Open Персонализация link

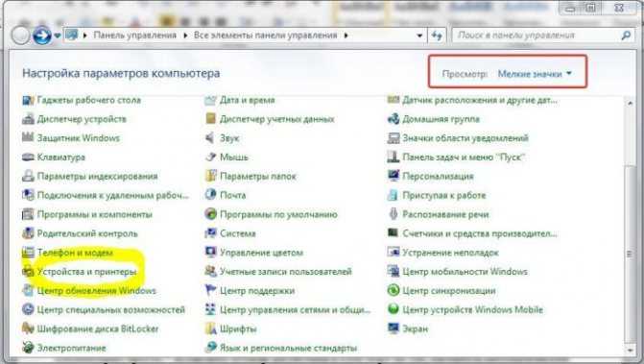438,177
